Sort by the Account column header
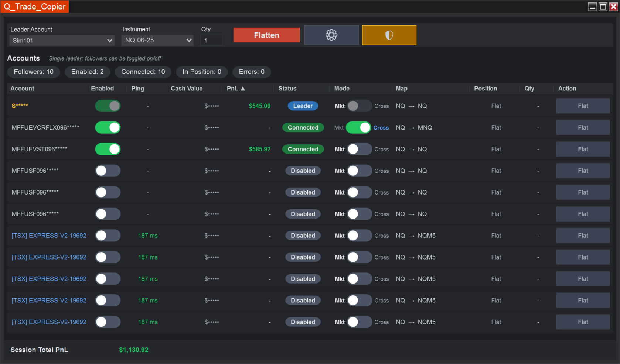This screenshot has height=364, width=620. click(22, 89)
